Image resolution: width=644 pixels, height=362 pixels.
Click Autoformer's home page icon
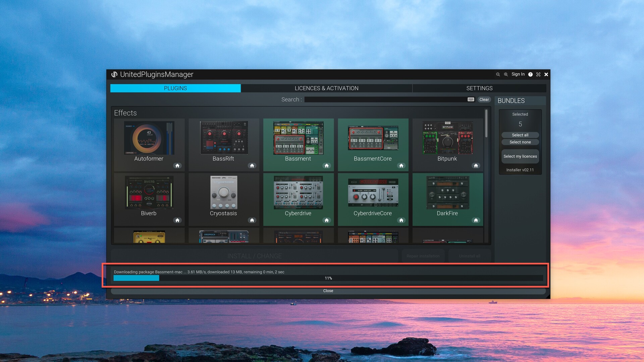pos(177,166)
